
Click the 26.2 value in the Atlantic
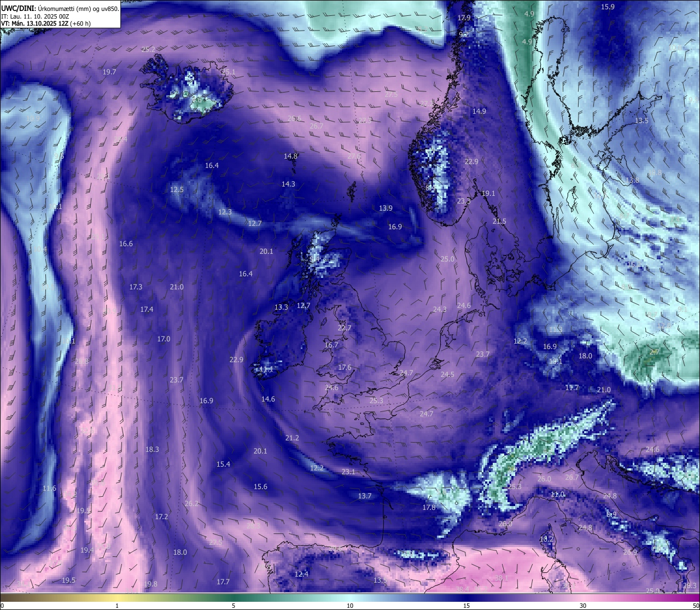[191, 503]
